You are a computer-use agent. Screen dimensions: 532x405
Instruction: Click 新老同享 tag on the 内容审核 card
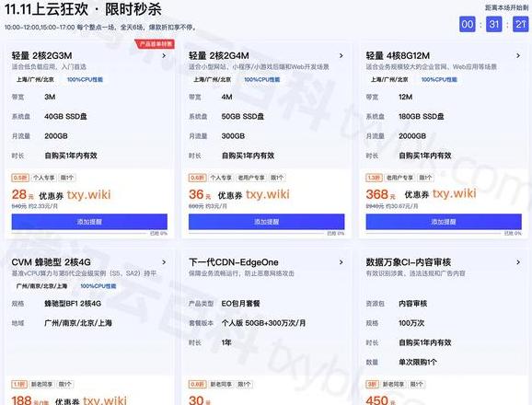click(x=394, y=385)
